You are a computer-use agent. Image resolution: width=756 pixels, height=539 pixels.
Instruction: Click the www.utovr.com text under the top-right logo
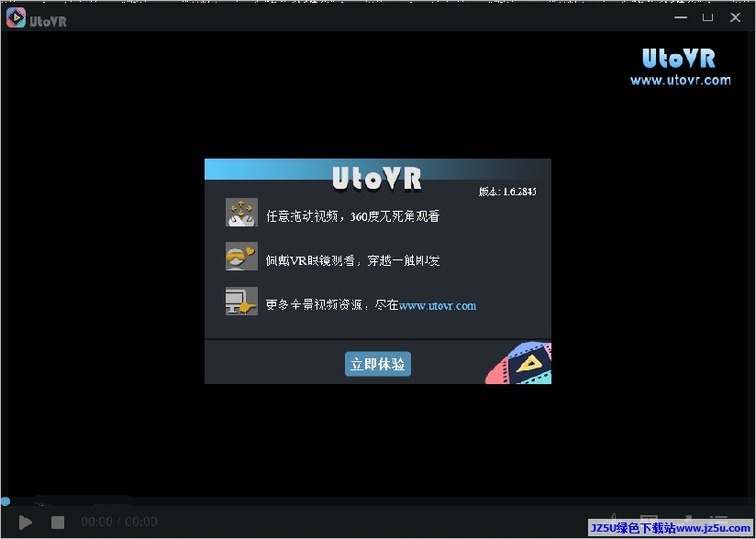point(680,80)
